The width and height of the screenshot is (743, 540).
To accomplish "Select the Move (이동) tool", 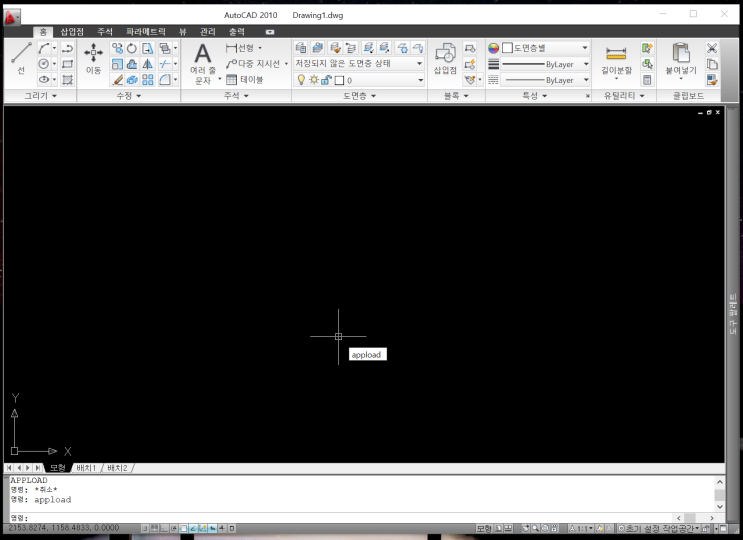I will [x=93, y=58].
